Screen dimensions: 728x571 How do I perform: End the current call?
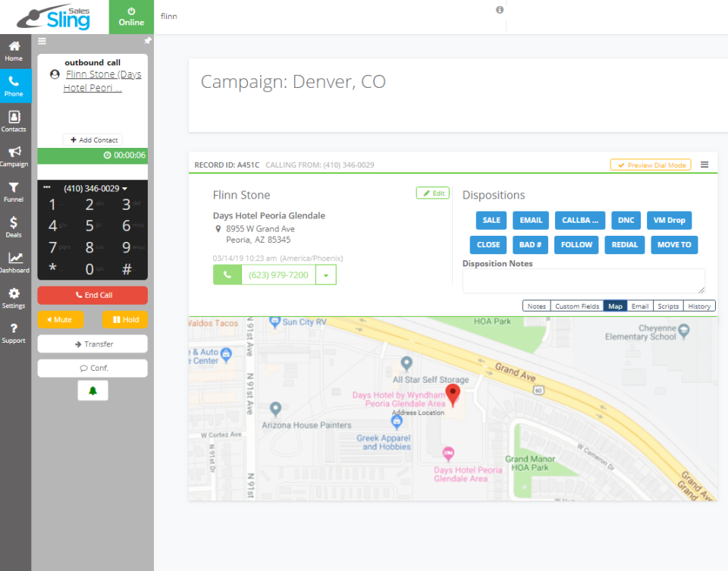92,295
